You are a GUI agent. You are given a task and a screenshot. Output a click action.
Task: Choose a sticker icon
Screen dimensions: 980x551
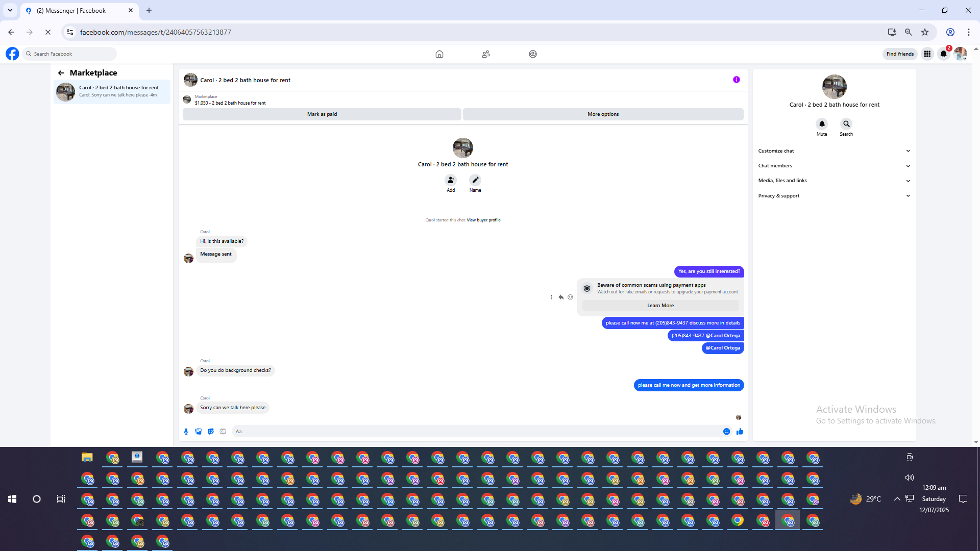[211, 432]
